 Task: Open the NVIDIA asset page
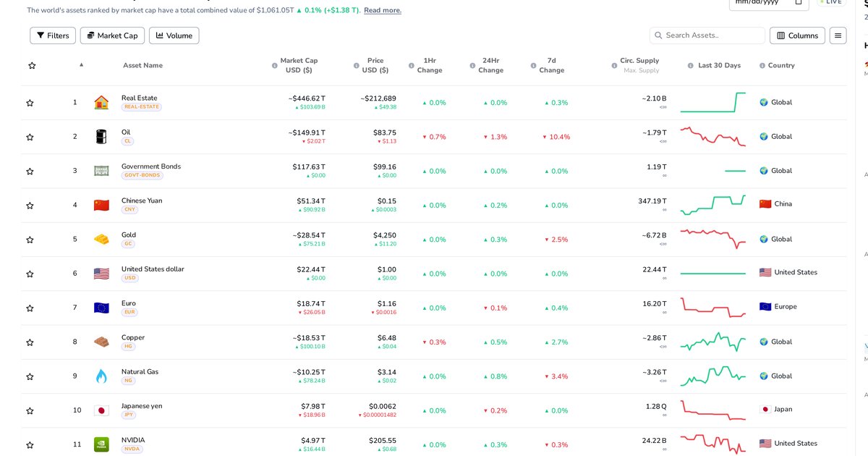[133, 440]
